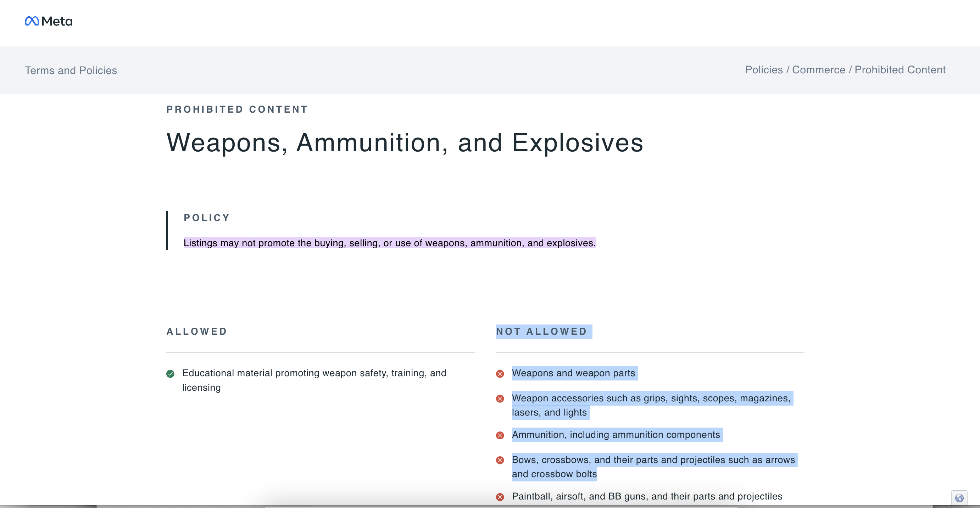The width and height of the screenshot is (980, 508).
Task: Click red X icon beside Weapon accessories
Action: click(x=500, y=399)
